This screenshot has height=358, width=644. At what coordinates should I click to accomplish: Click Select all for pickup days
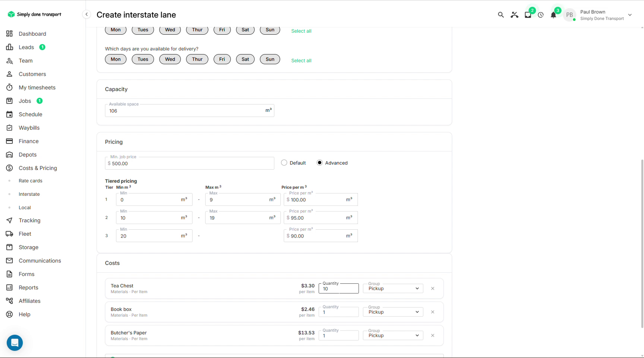point(301,31)
